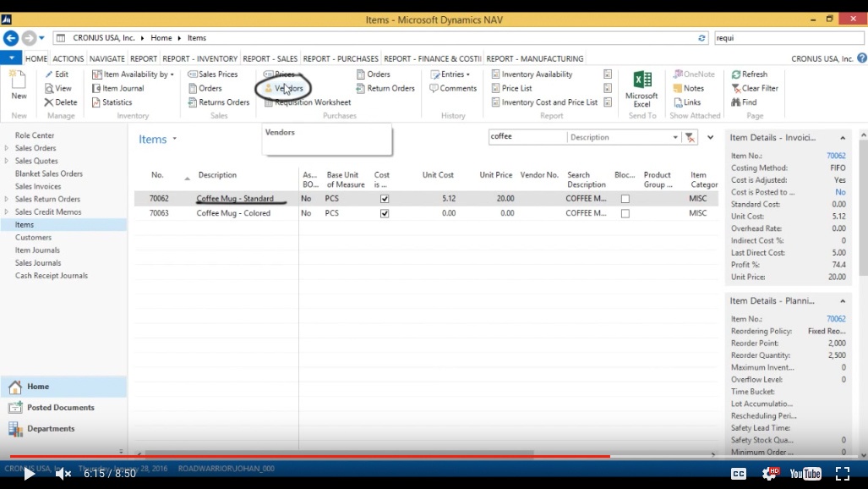This screenshot has width=868, height=489.
Task: Open Posted Documents in navigation
Action: (x=60, y=408)
